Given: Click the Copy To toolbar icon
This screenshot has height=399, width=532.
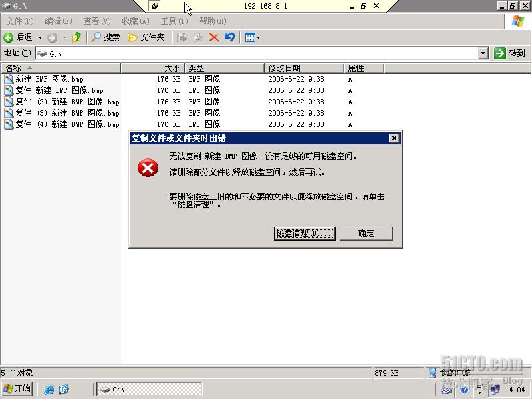Looking at the screenshot, I should [x=198, y=37].
